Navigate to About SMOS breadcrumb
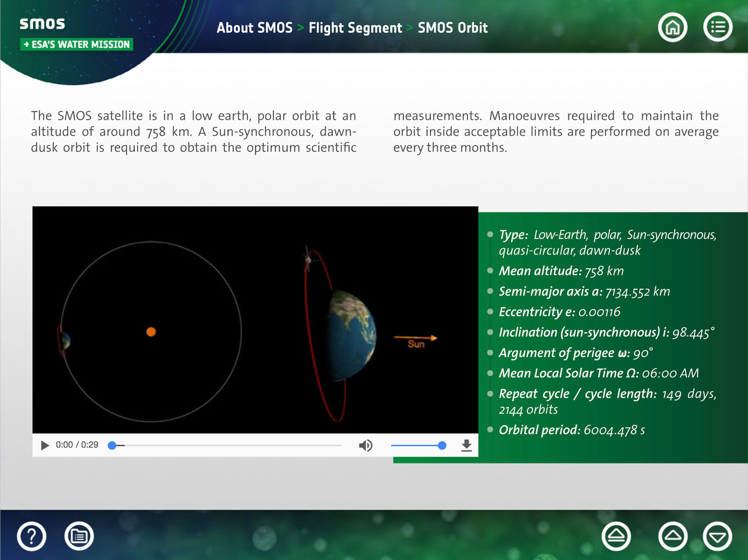Screen dimensions: 748x560 pyautogui.click(x=254, y=28)
